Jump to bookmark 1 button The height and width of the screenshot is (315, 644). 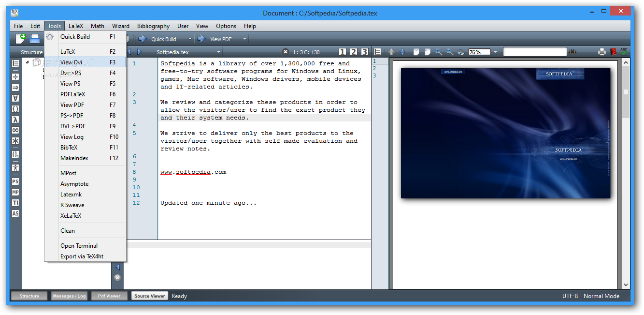(x=343, y=52)
